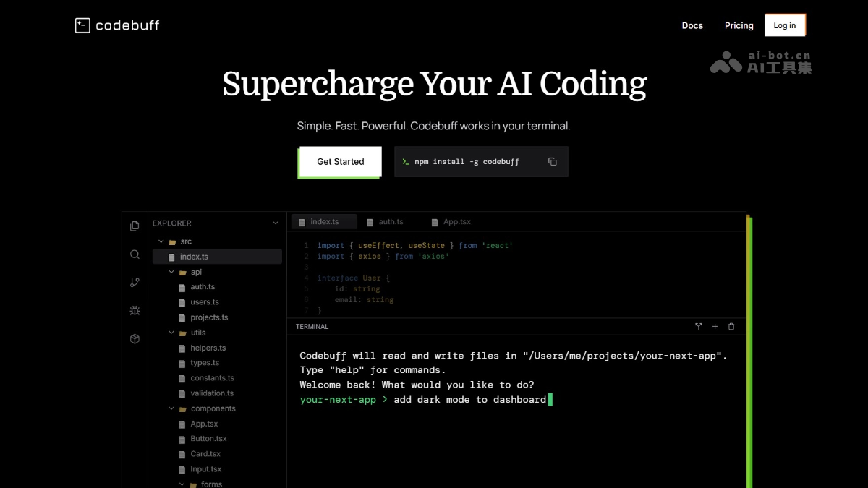The image size is (868, 488).
Task: Open the Pricing page
Action: pos(739,25)
